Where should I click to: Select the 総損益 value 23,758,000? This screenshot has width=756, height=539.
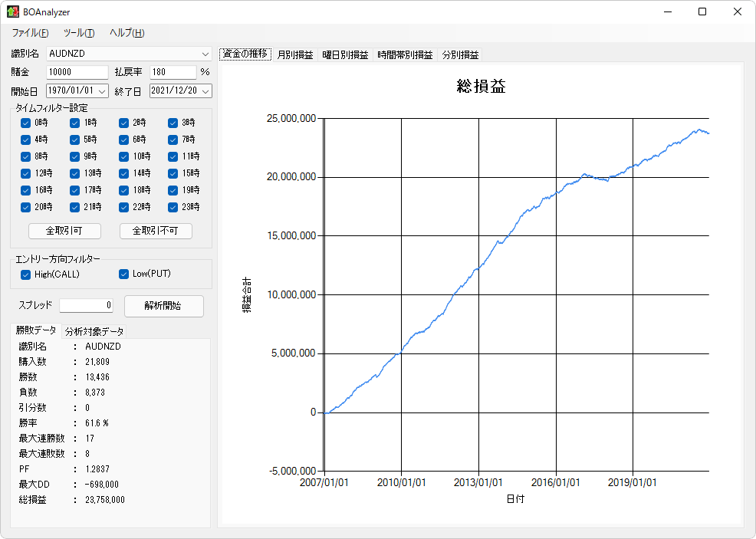point(105,500)
